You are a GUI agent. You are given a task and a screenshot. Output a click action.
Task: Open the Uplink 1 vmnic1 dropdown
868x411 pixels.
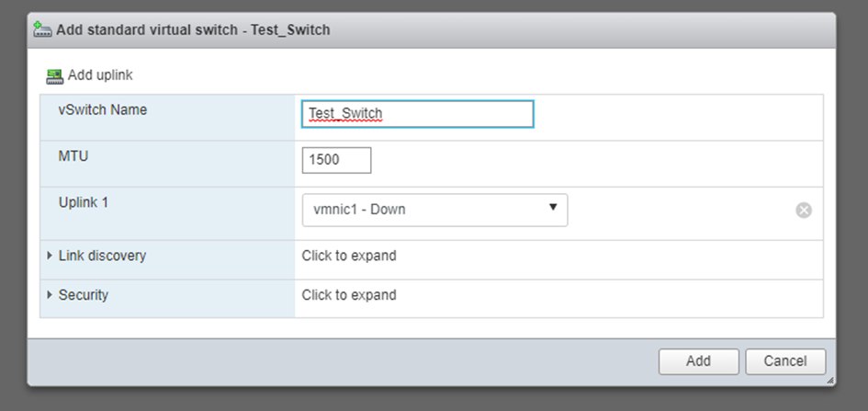(434, 210)
